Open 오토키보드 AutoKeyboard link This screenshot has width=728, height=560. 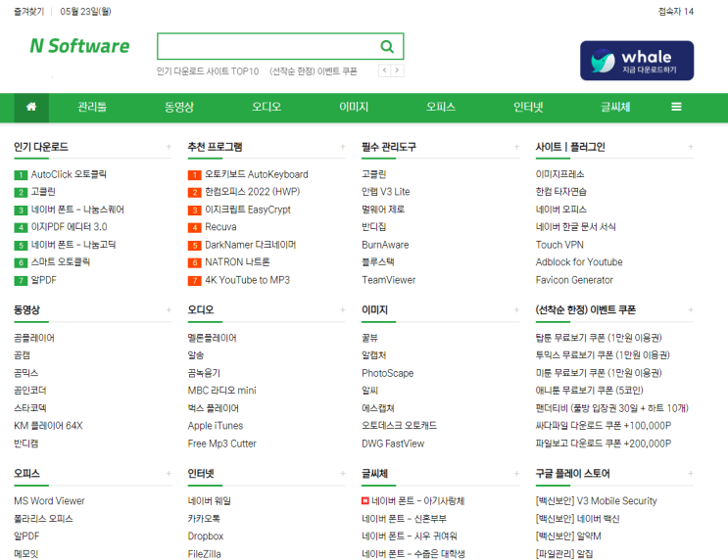click(x=257, y=174)
